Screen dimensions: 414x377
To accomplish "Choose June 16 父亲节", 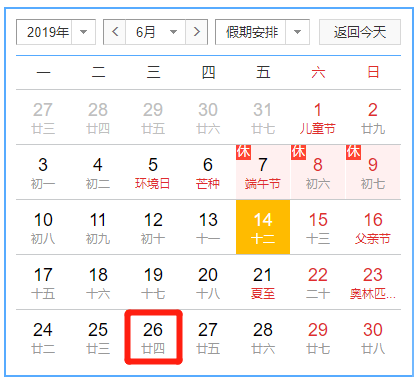I will click(373, 227).
